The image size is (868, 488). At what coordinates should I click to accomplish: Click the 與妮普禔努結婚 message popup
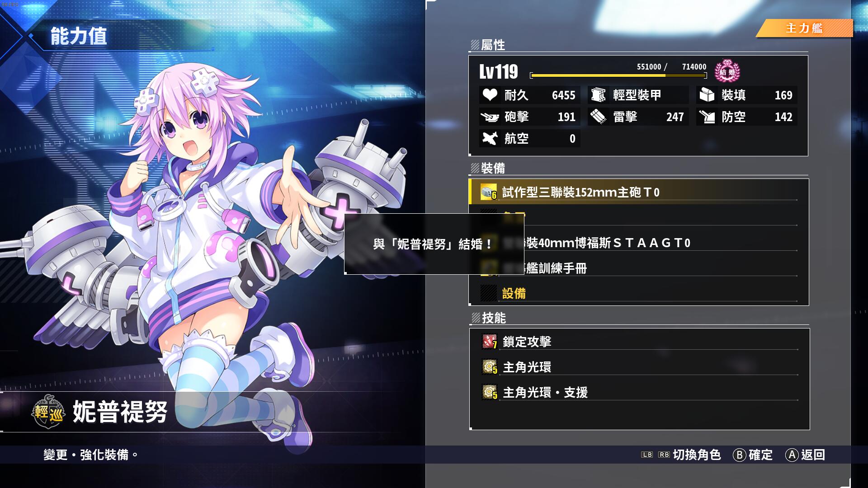[x=434, y=244]
